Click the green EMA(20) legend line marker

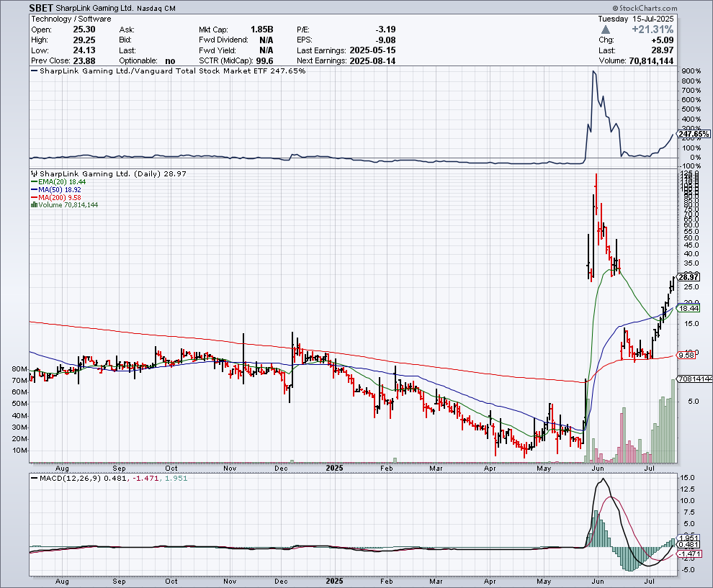(34, 182)
